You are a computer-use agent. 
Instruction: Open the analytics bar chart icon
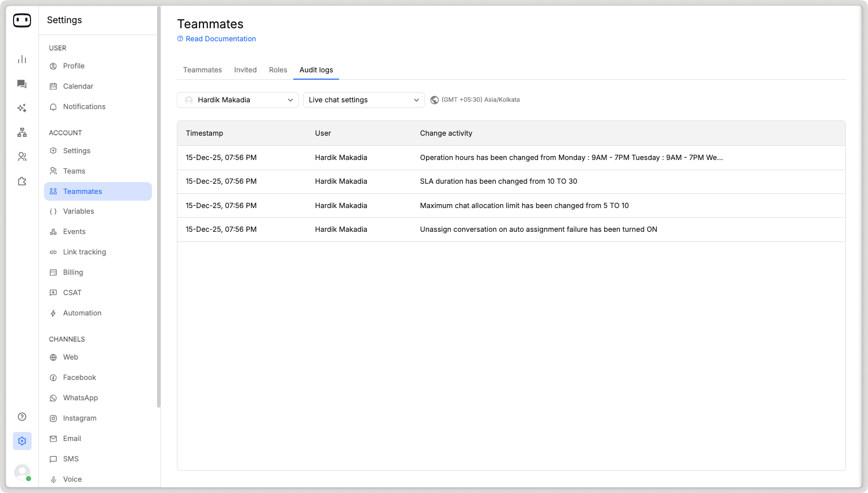[x=22, y=59]
